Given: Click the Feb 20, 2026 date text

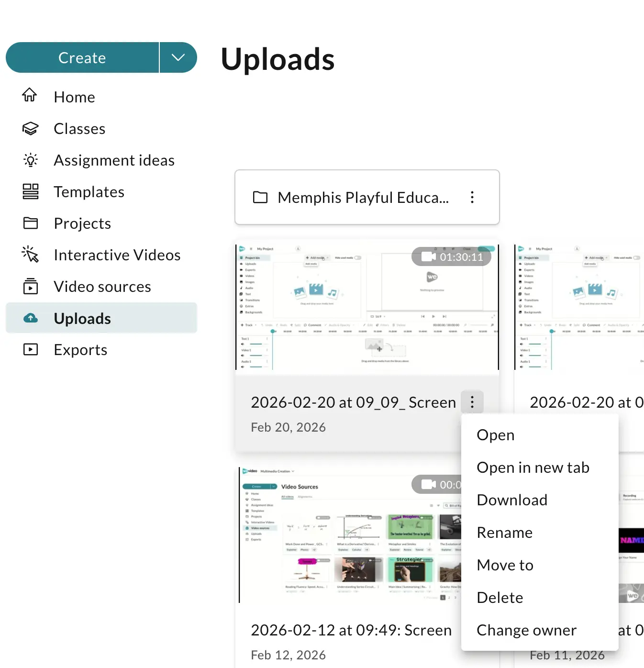Looking at the screenshot, I should pyautogui.click(x=288, y=427).
